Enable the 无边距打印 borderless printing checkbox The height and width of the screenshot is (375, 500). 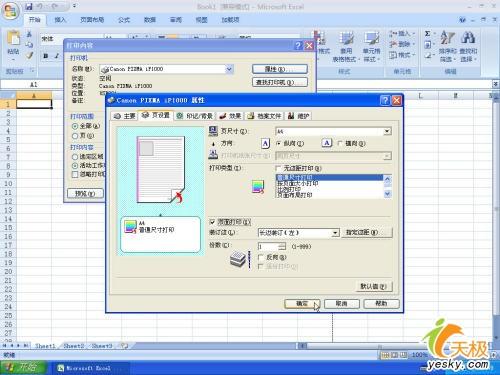click(x=278, y=168)
